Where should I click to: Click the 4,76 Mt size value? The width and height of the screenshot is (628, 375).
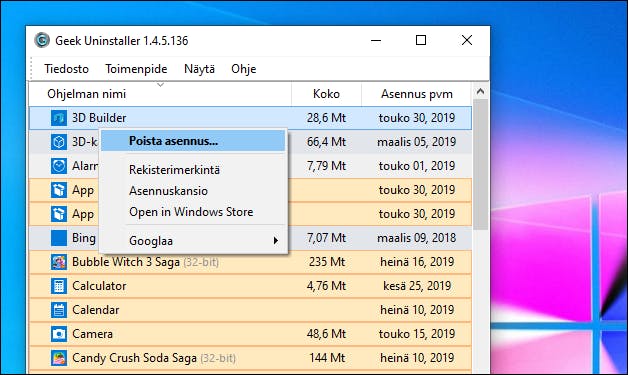pos(326,286)
